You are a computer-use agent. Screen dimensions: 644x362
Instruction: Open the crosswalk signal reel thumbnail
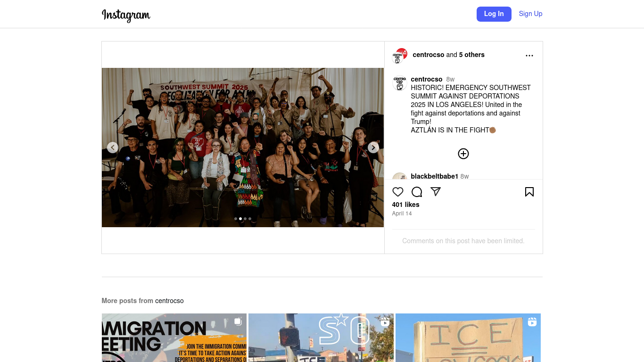321,337
